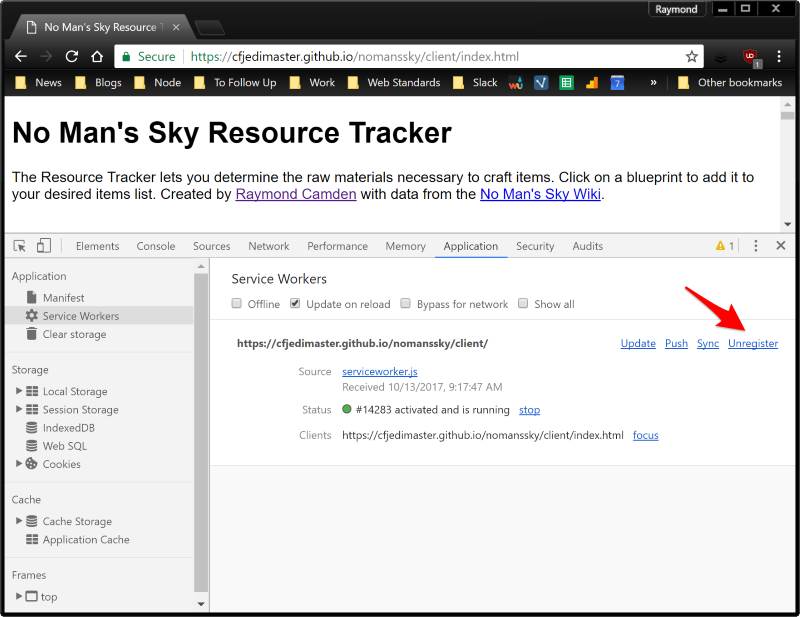Click the Unregister service worker link
This screenshot has width=800, height=617.
(753, 343)
